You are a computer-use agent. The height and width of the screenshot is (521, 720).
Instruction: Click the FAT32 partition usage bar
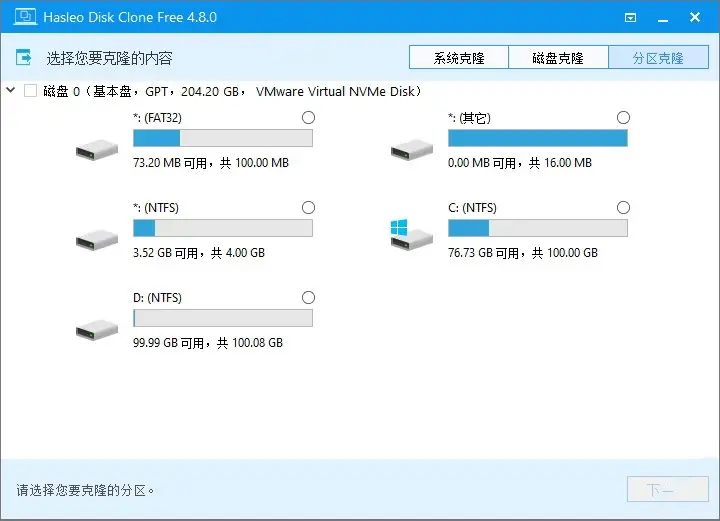[x=223, y=138]
